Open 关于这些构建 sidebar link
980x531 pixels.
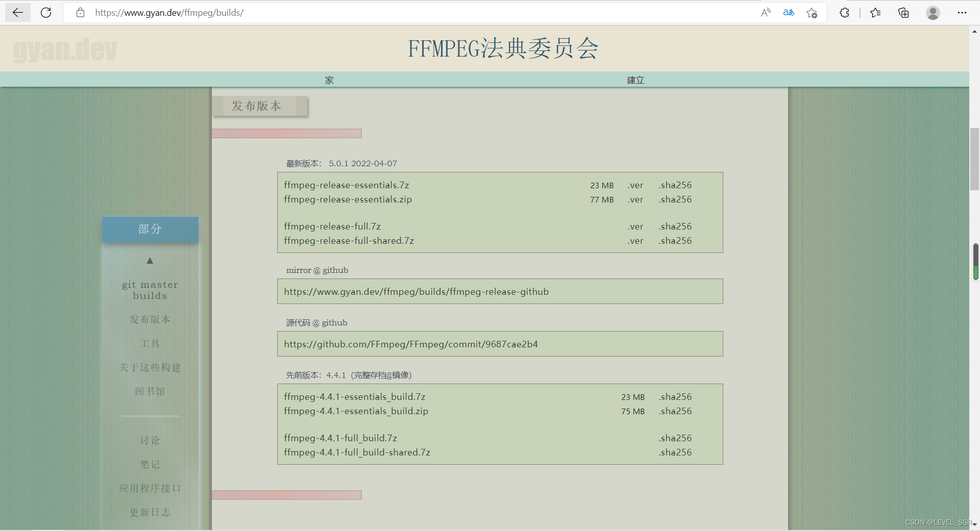point(150,367)
